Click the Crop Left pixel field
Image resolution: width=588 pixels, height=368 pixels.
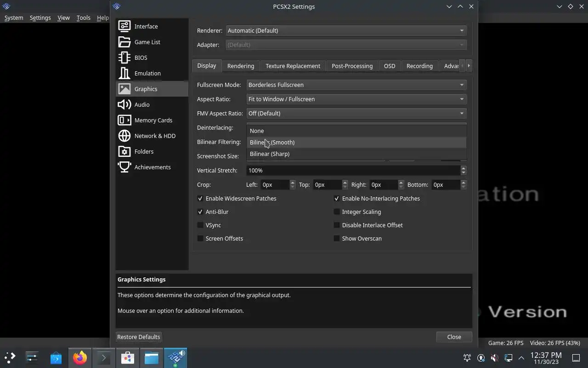[x=275, y=184]
